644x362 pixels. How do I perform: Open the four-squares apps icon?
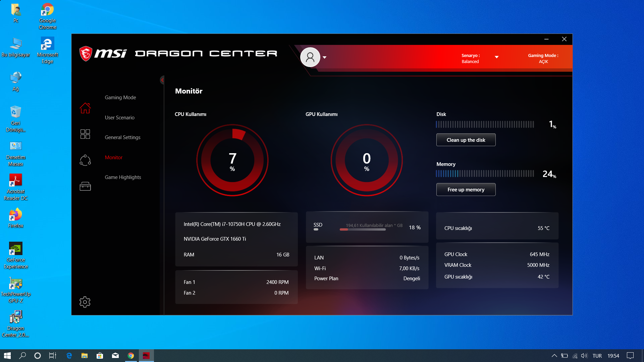click(x=85, y=134)
